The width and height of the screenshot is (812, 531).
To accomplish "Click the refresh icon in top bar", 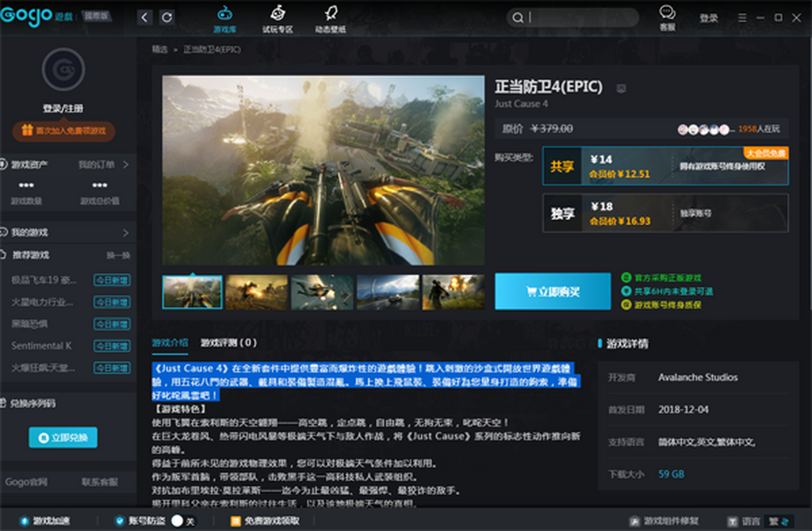I will tap(166, 18).
